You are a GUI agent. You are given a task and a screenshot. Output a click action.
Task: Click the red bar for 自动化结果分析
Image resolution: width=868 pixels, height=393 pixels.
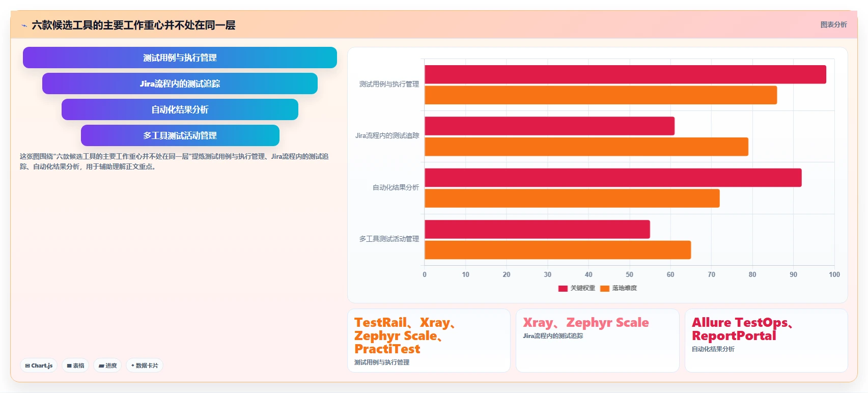(x=613, y=178)
